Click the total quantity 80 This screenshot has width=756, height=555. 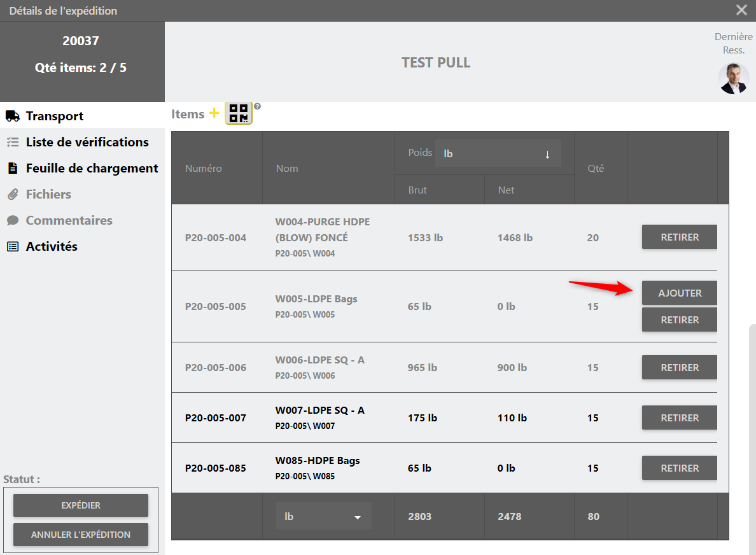(594, 516)
